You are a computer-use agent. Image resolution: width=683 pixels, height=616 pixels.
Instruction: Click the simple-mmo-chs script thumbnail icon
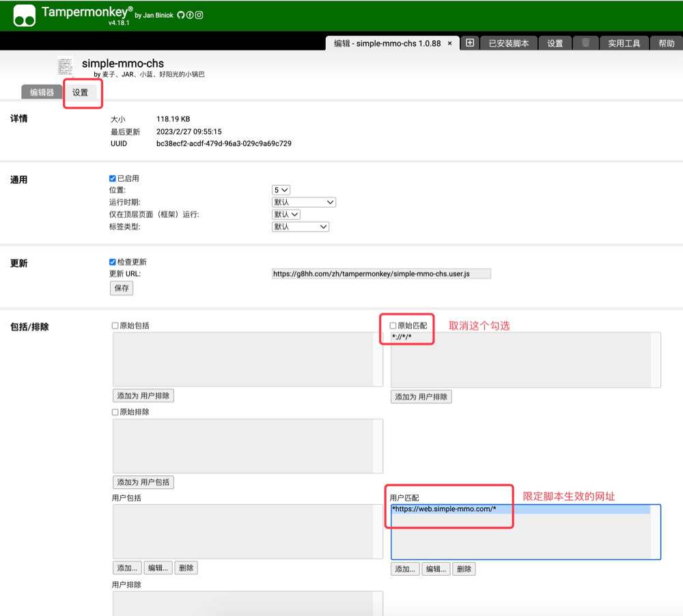coord(66,67)
